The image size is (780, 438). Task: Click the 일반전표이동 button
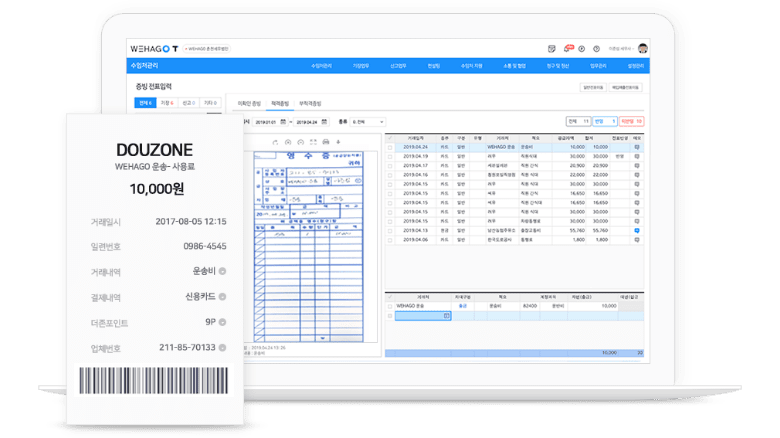point(593,88)
